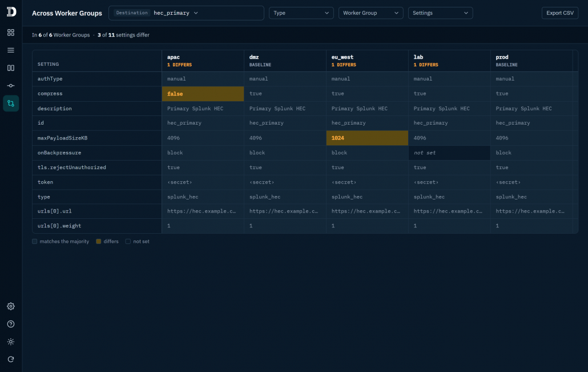Click the SETTING column header

click(96, 61)
